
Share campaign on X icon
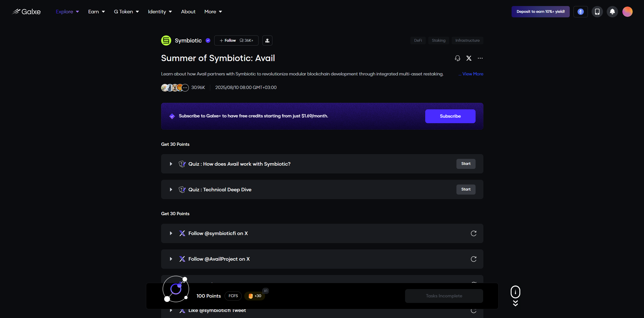(x=469, y=58)
